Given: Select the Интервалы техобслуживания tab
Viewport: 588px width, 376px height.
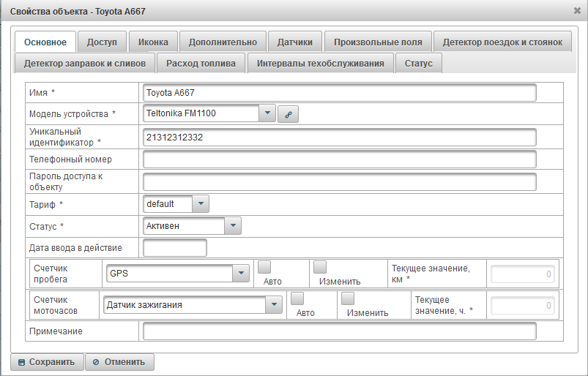Looking at the screenshot, I should point(320,64).
